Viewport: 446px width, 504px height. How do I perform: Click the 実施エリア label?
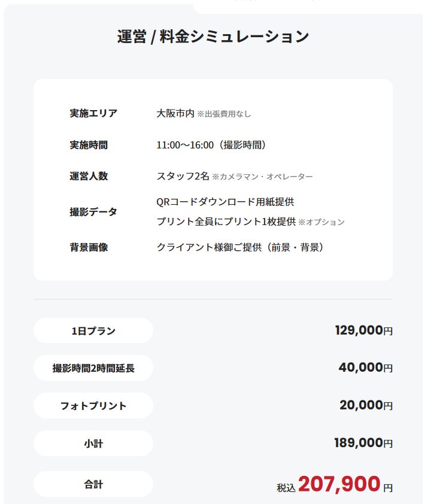pos(93,113)
